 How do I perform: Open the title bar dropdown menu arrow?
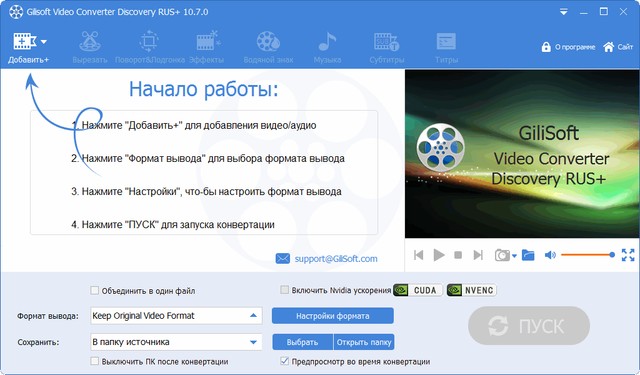(564, 12)
